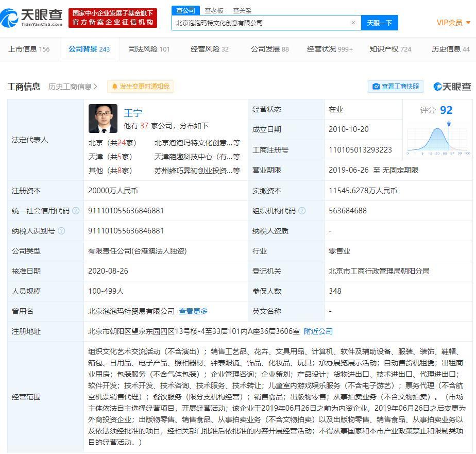476x454 pixels.
Task: Click the 天眼一下 search button
Action: tap(380, 23)
